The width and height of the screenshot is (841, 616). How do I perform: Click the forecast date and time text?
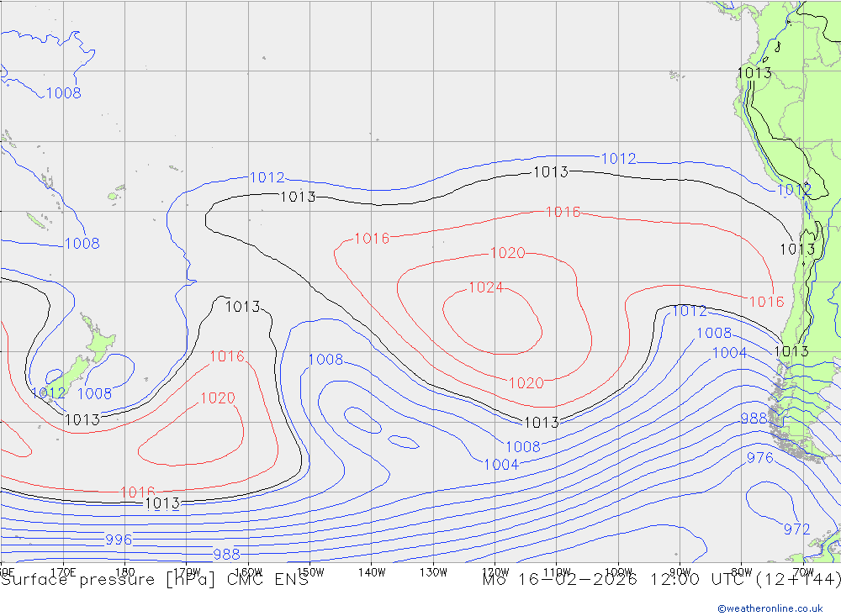[x=661, y=580]
